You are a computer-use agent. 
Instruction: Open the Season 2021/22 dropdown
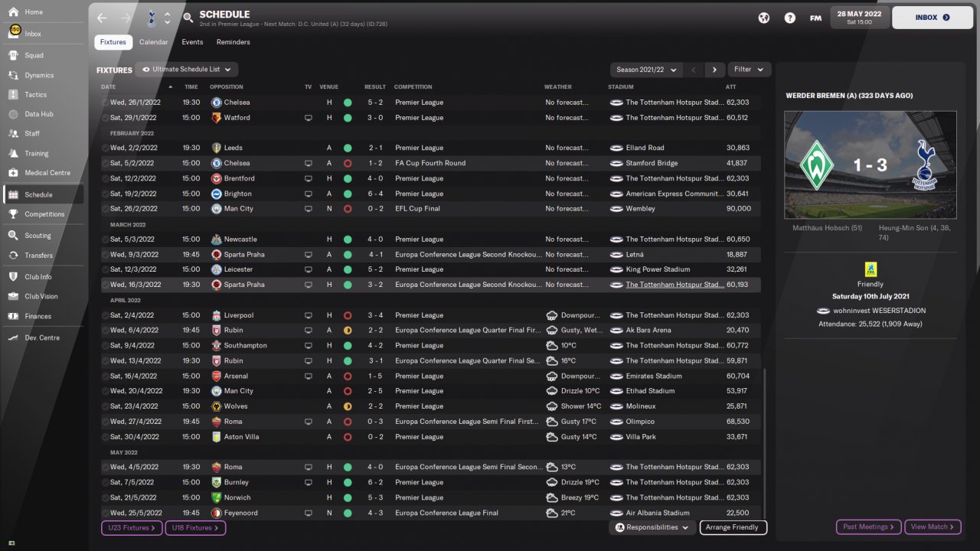(x=647, y=70)
